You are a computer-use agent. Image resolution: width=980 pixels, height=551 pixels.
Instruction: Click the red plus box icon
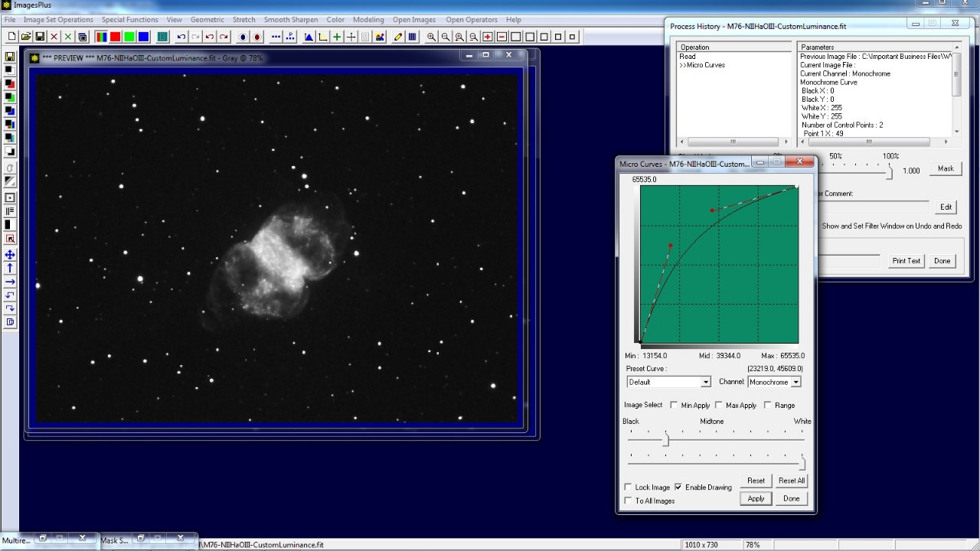488,37
